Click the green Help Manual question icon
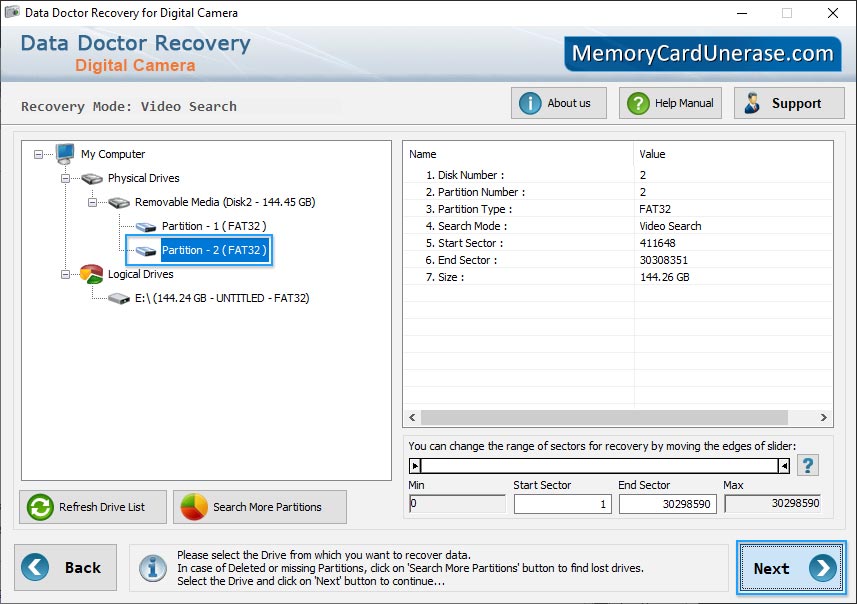The image size is (857, 604). (x=638, y=103)
